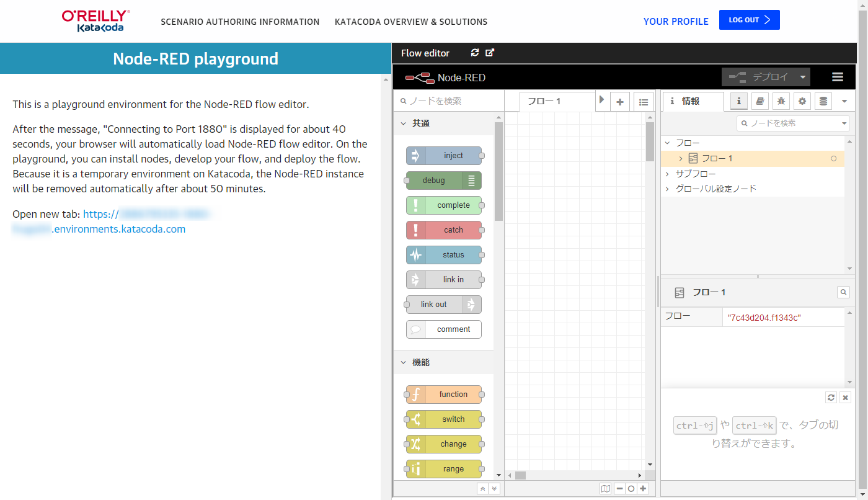The width and height of the screenshot is (868, 500).
Task: Click the デプロイ deploy button
Action: (x=759, y=77)
